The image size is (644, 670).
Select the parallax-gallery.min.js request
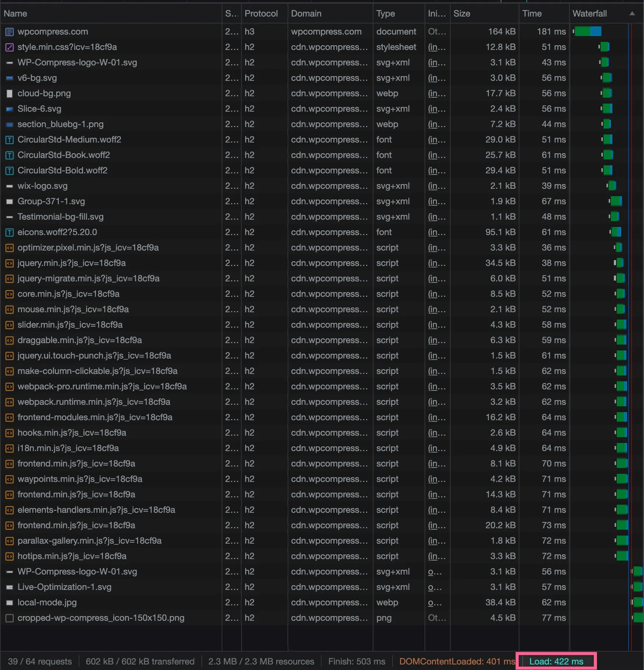click(x=90, y=541)
